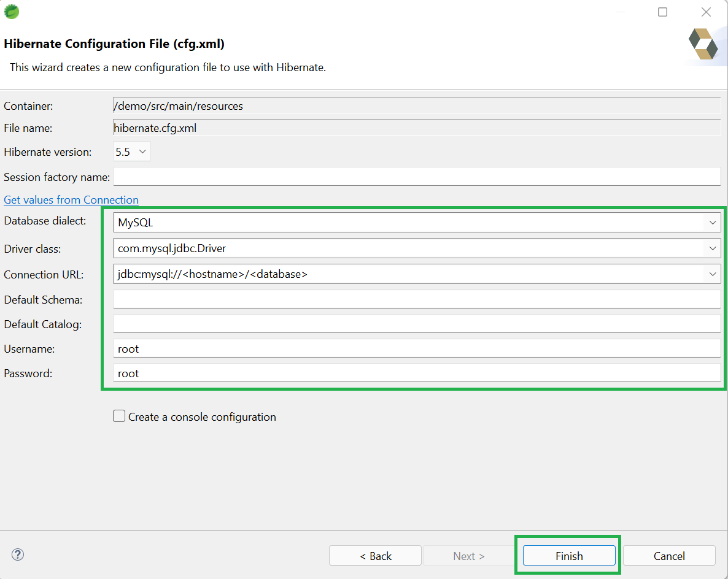Click the File name field hibernate.cfg.xml

pos(417,128)
